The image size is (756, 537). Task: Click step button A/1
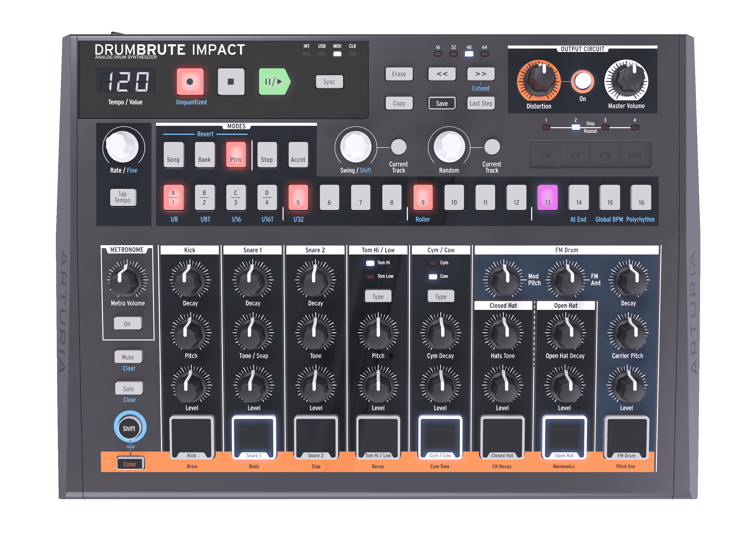tap(173, 197)
